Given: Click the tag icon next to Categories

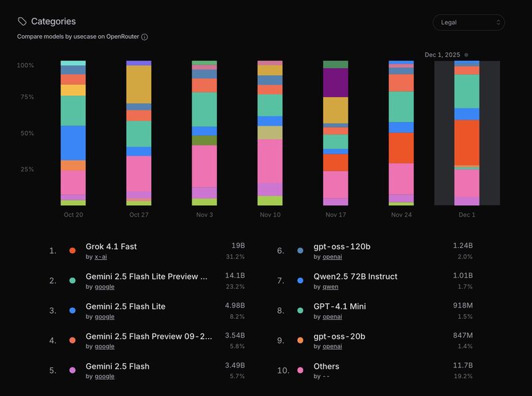Looking at the screenshot, I should click(x=22, y=21).
